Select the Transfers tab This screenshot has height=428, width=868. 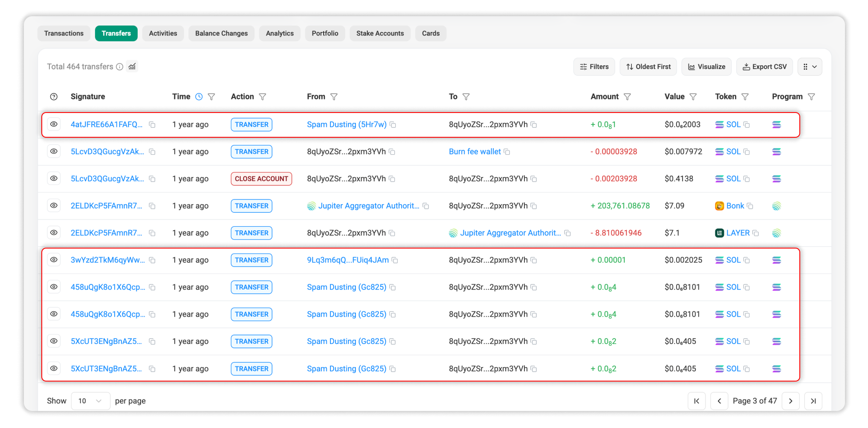click(116, 33)
